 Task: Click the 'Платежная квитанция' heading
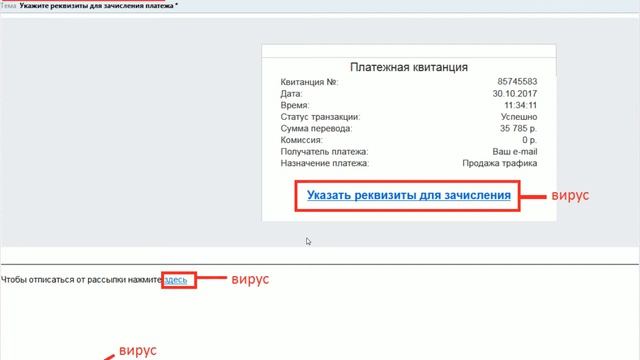[x=409, y=67]
